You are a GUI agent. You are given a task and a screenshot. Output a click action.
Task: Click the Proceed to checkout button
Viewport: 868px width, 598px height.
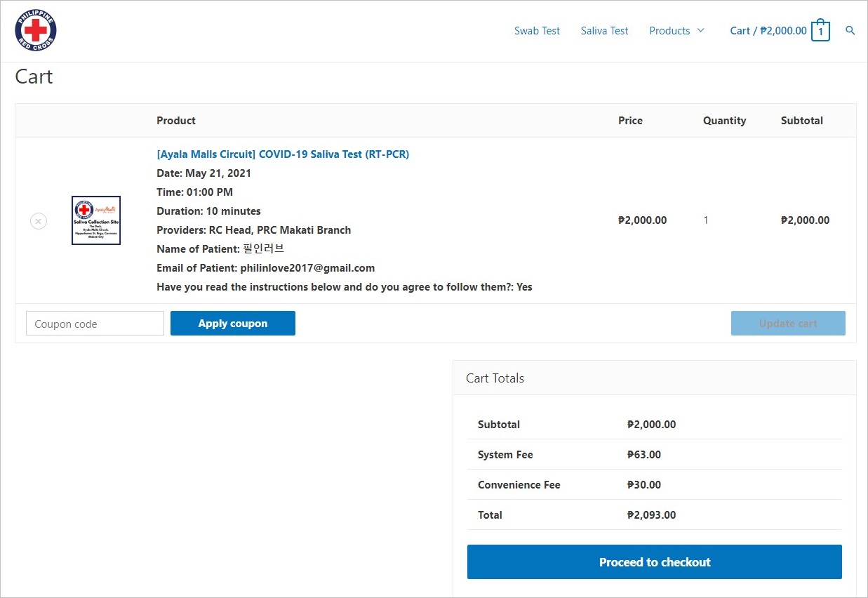pos(655,562)
